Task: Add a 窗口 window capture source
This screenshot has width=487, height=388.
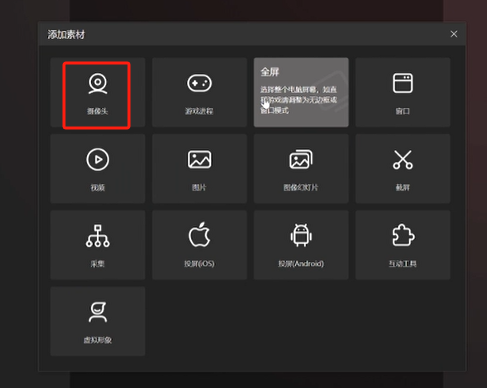Action: click(x=403, y=92)
